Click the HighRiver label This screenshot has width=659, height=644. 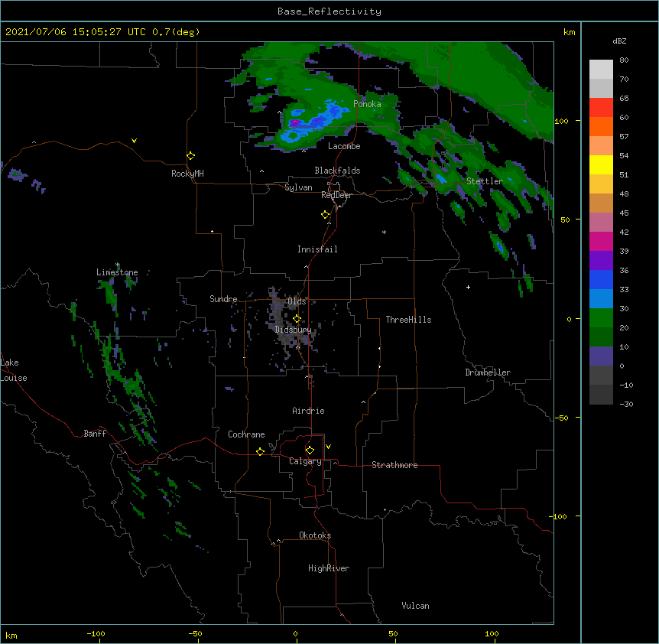click(x=329, y=568)
